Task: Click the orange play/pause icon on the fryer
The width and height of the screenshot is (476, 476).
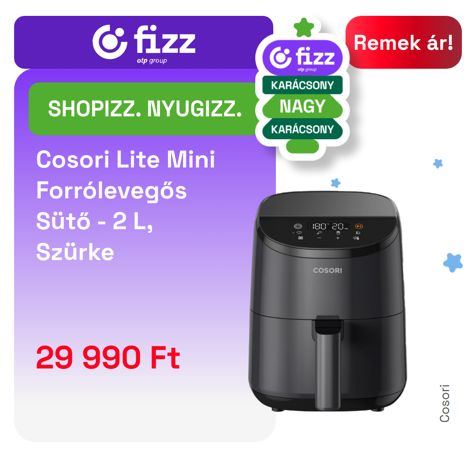Action: point(359,226)
